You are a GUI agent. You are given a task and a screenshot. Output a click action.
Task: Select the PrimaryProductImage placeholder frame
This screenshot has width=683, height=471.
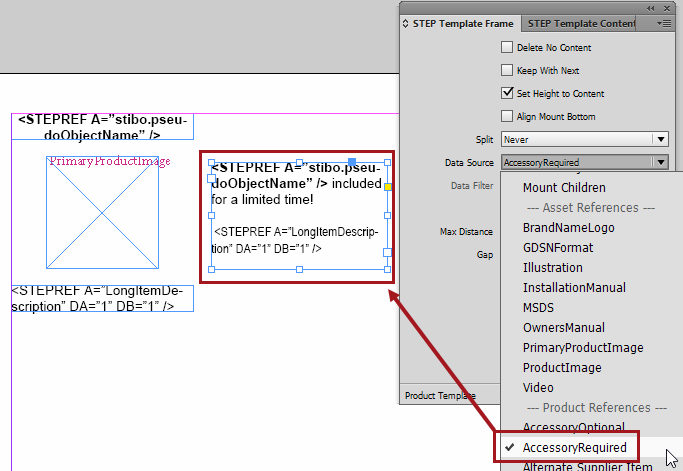click(x=102, y=212)
